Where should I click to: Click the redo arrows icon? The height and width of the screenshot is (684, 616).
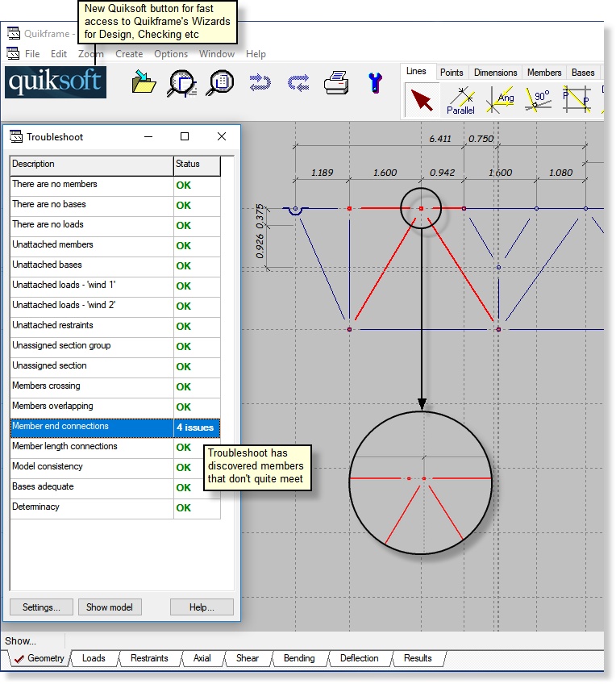pos(298,82)
